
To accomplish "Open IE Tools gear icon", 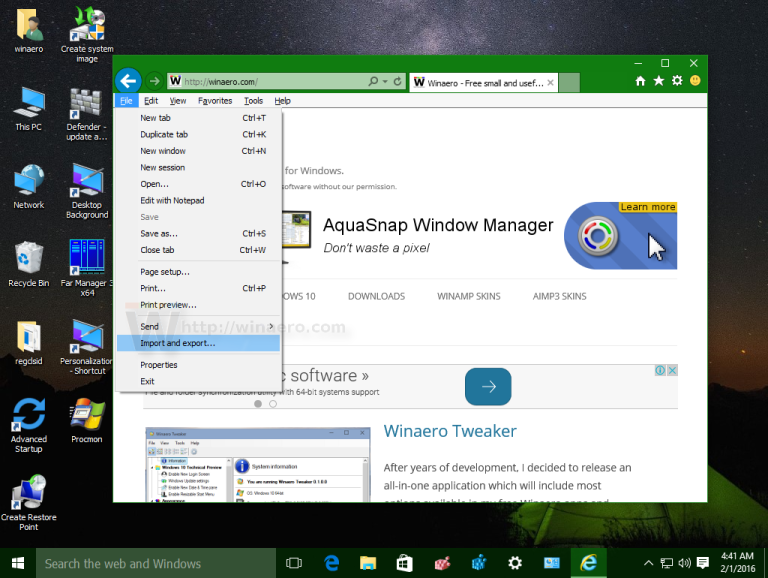I will click(x=677, y=81).
